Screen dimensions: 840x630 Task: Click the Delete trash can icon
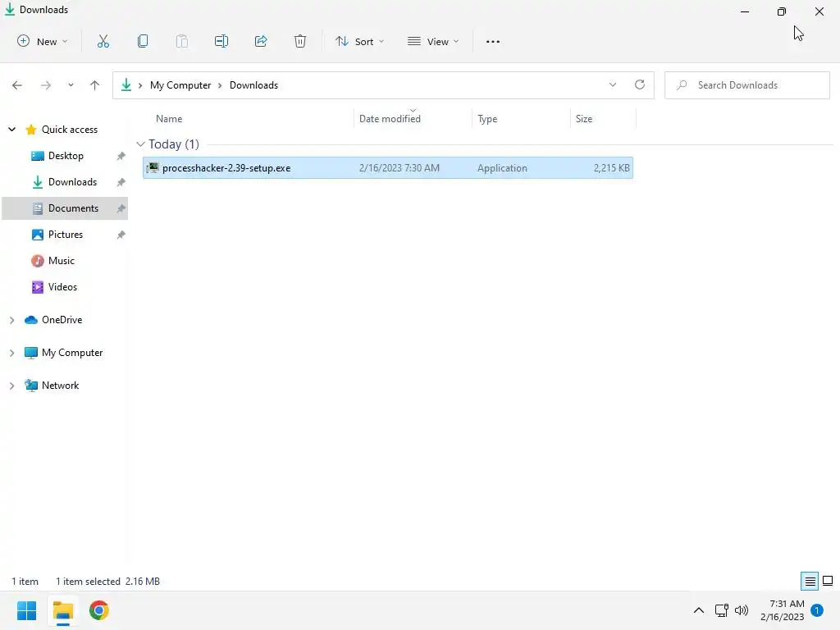click(300, 41)
